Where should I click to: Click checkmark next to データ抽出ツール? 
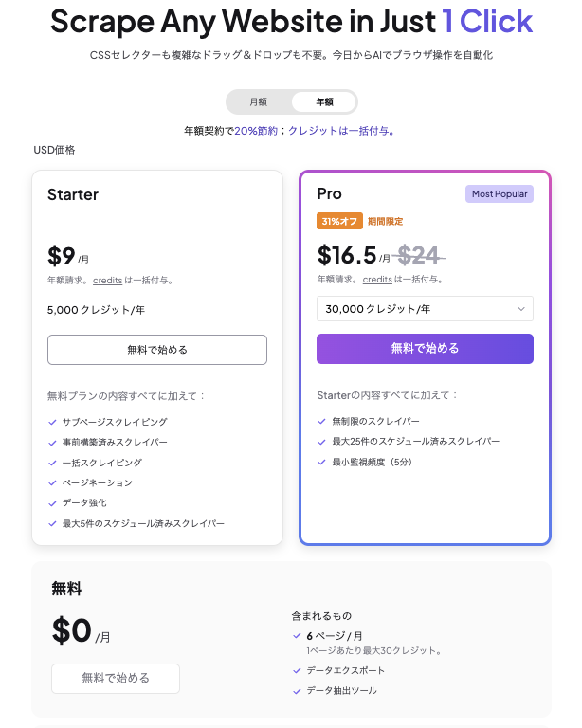[x=298, y=691]
